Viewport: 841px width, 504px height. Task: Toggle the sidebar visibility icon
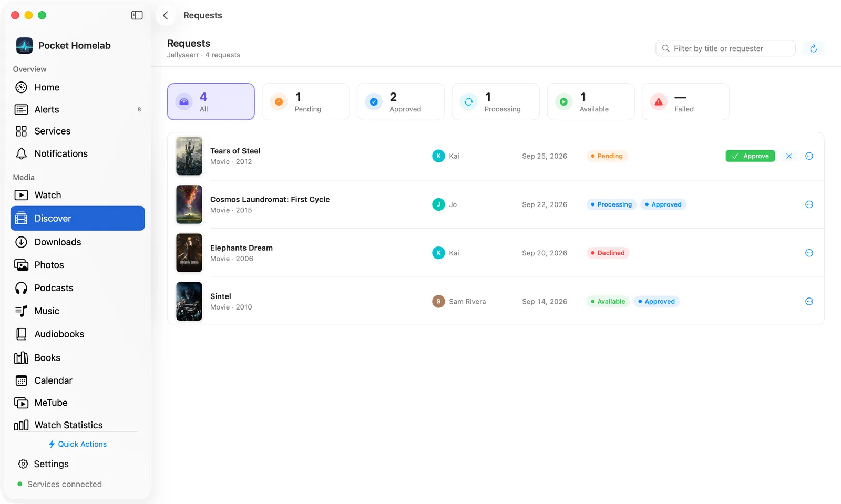pos(137,15)
